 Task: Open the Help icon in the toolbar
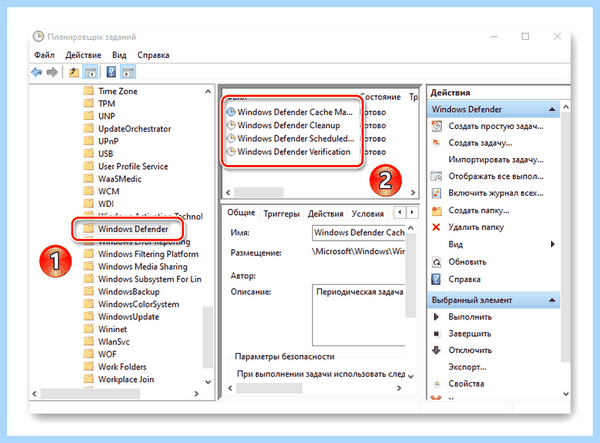click(111, 72)
